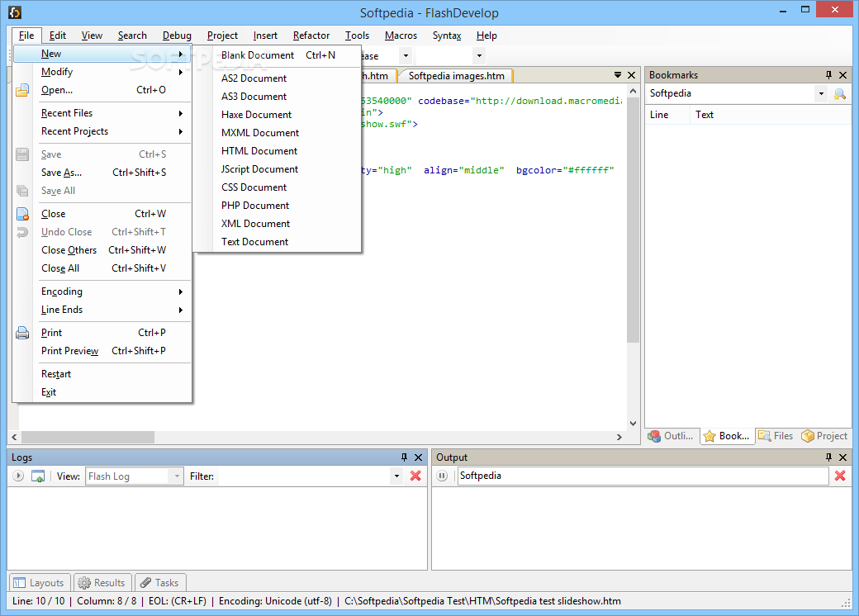Viewport: 859px width, 616px height.
Task: Pause the Output panel with pause icon
Action: pyautogui.click(x=442, y=476)
